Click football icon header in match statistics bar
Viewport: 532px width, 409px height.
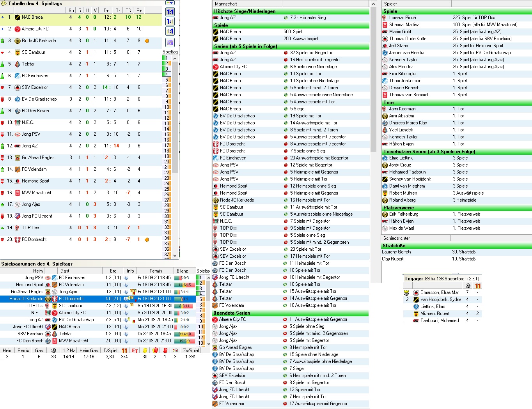tap(54, 351)
